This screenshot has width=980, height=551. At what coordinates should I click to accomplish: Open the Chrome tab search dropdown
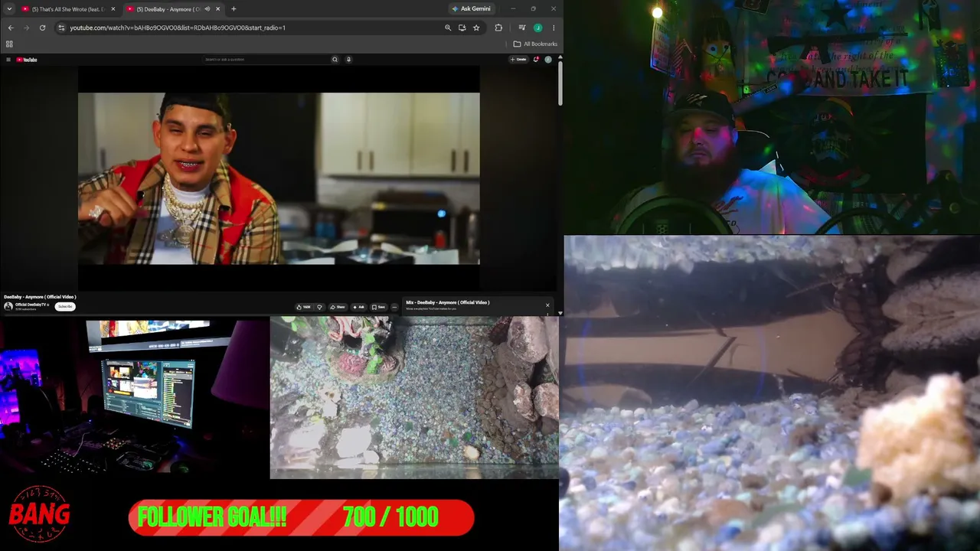[10, 9]
